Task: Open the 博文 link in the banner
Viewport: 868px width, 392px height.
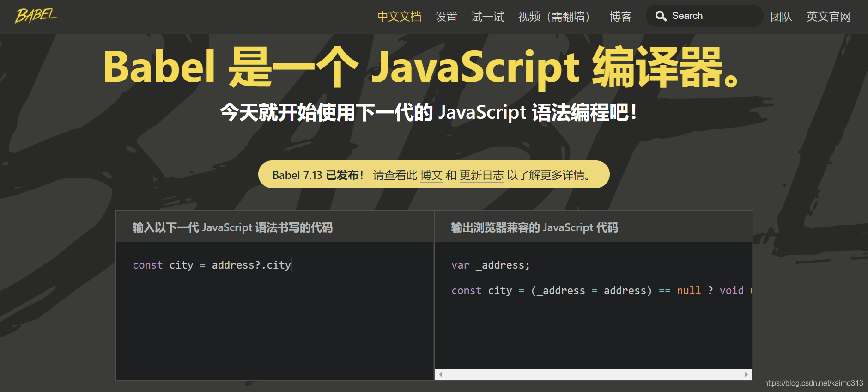Action: (431, 175)
